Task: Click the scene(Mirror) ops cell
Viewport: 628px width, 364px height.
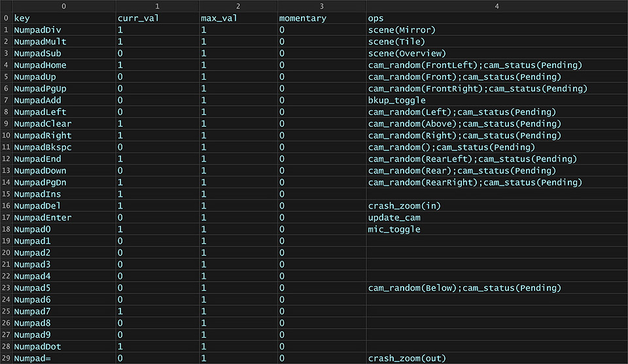Action: point(497,30)
